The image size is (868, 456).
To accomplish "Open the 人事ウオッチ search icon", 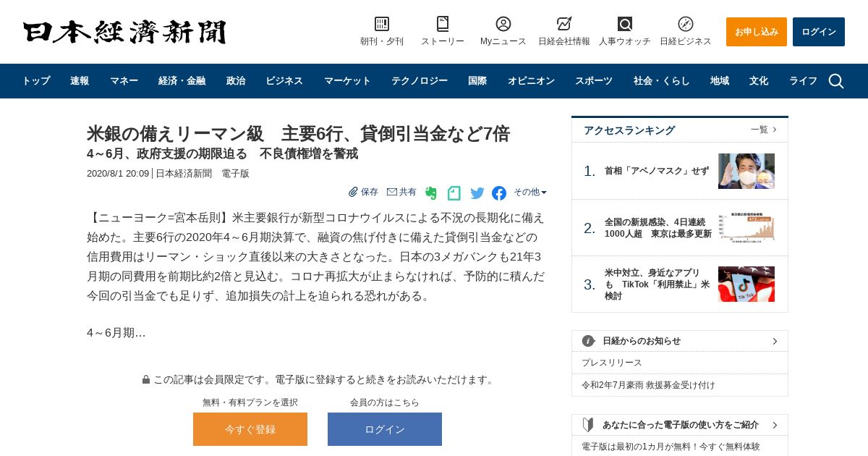I will click(625, 24).
